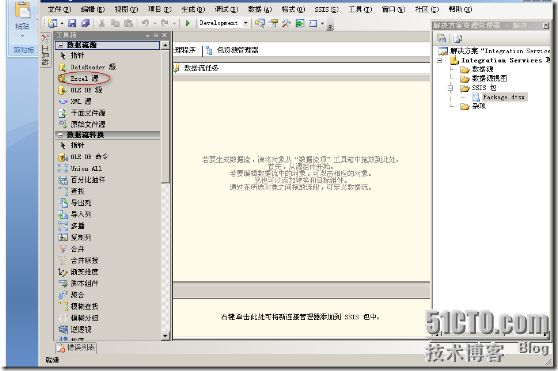Select the 百分比抽样 (percentage sampling) transformation
This screenshot has height=371, width=558.
click(x=82, y=180)
